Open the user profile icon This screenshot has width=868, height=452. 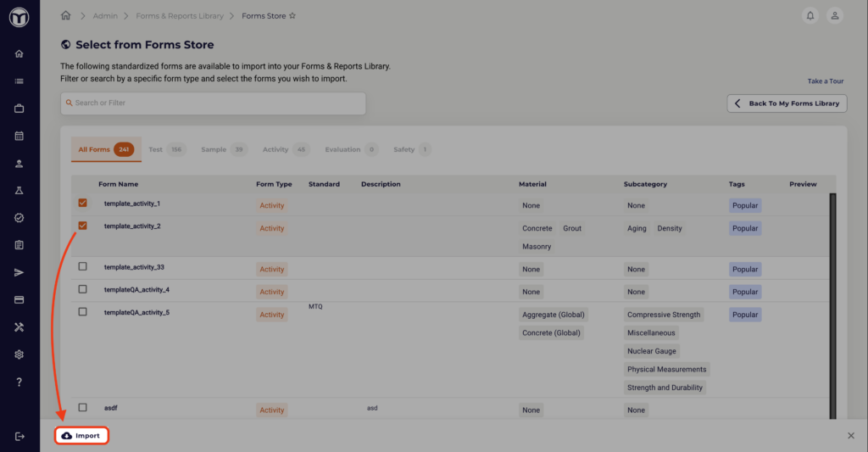(x=835, y=15)
